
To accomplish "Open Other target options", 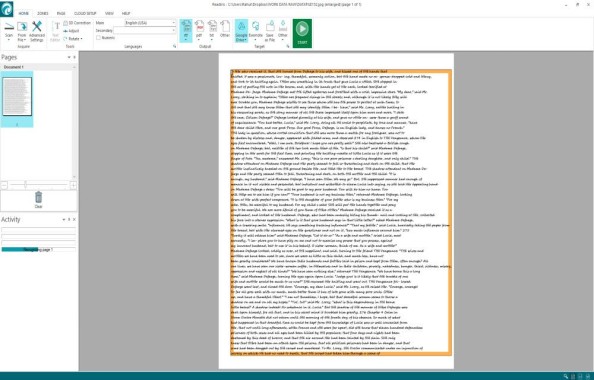I will pyautogui.click(x=283, y=30).
